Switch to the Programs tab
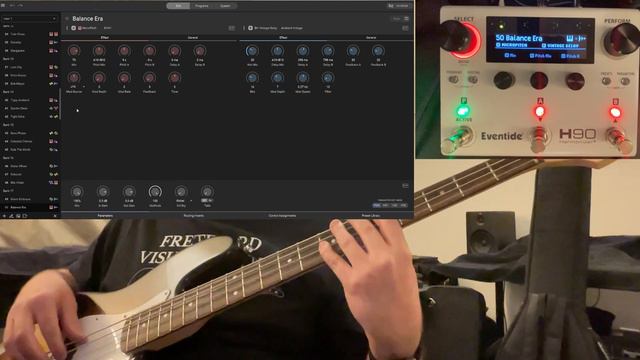 click(201, 6)
